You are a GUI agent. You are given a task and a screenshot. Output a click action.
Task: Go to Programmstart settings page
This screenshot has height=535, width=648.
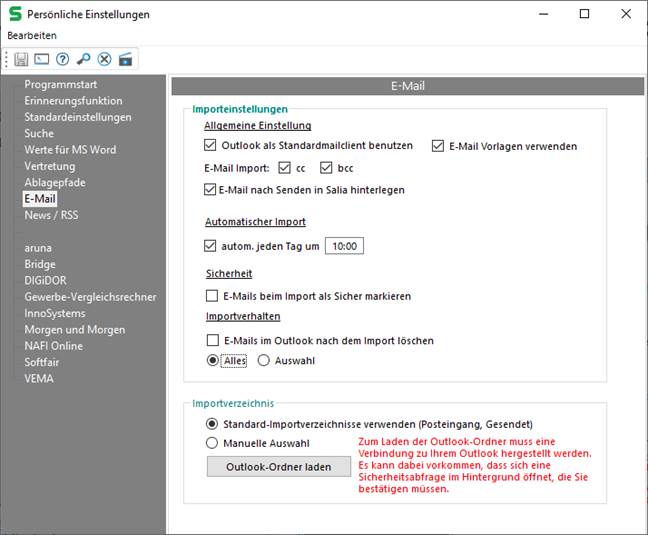61,85
